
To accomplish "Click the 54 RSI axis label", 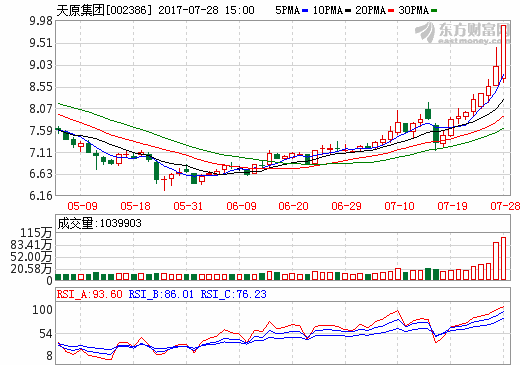I will [46, 334].
